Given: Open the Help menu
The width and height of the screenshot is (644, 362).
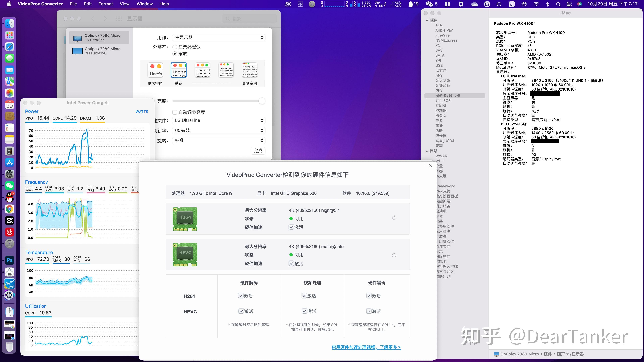Looking at the screenshot, I should coord(164,4).
